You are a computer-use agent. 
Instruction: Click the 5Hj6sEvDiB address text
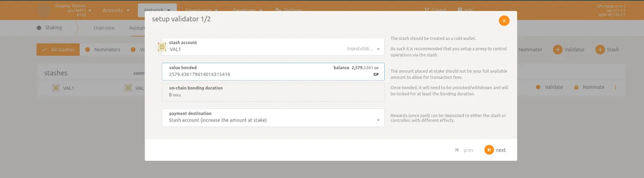pos(360,49)
